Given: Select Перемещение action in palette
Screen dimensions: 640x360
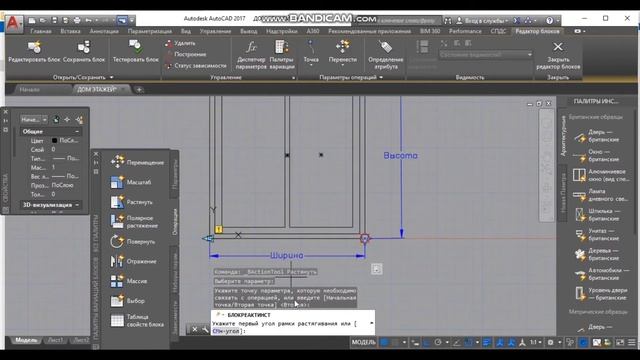Looking at the screenshot, I should coord(137,162).
